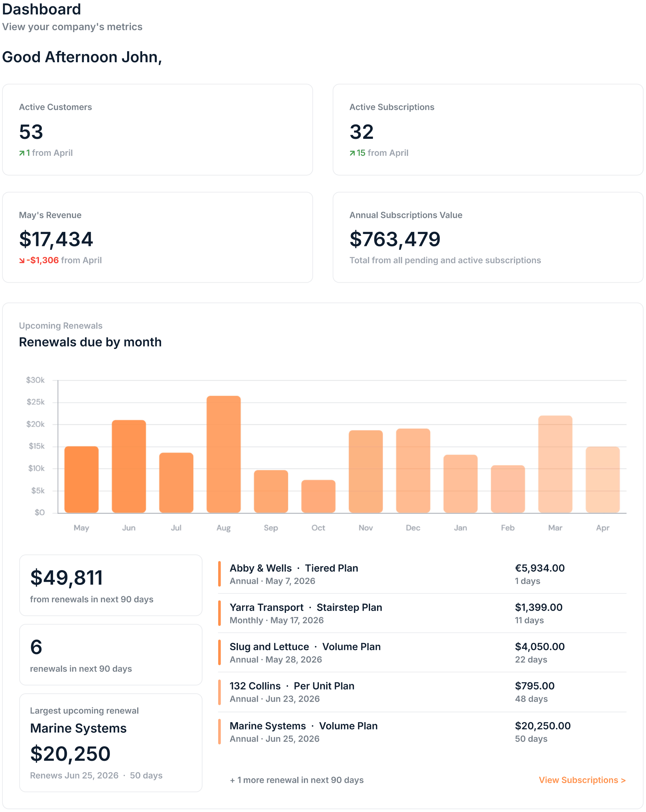646x812 pixels.
Task: Select the Jun bar in renewals chart
Action: click(x=129, y=466)
